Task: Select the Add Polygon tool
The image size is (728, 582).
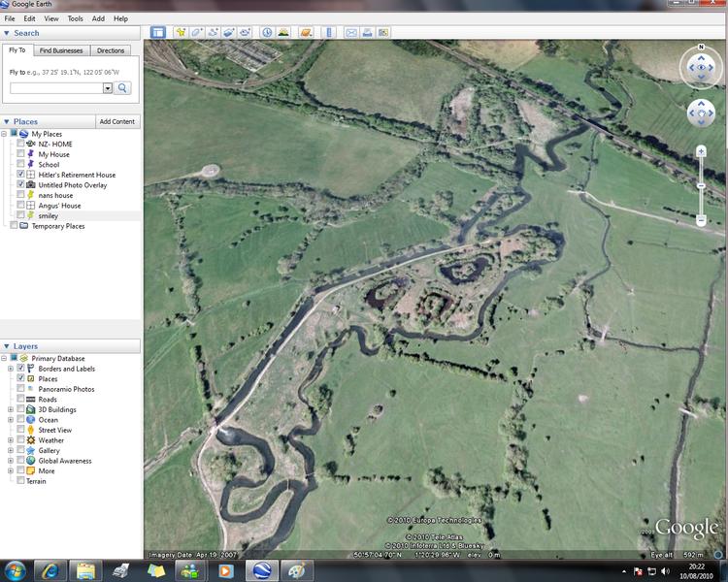Action: pyautogui.click(x=197, y=32)
